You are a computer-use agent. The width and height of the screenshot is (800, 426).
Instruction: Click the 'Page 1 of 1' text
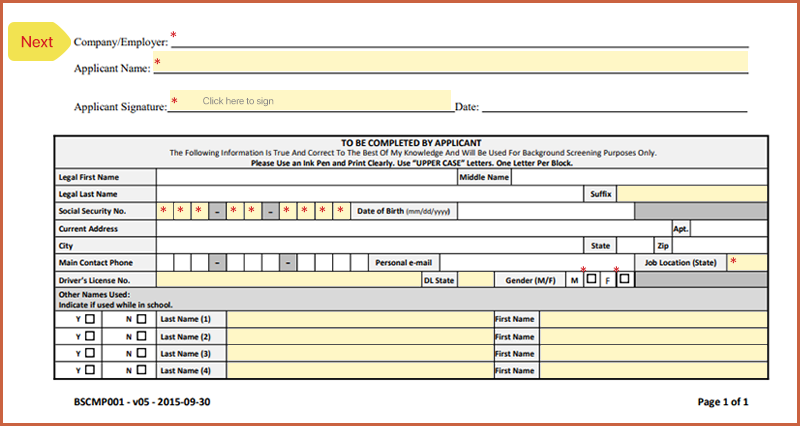tap(723, 402)
